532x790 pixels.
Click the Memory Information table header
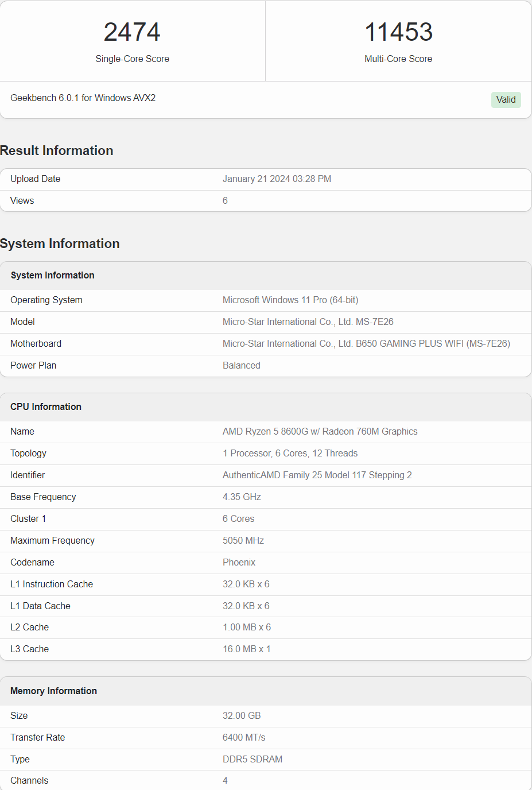tap(54, 691)
